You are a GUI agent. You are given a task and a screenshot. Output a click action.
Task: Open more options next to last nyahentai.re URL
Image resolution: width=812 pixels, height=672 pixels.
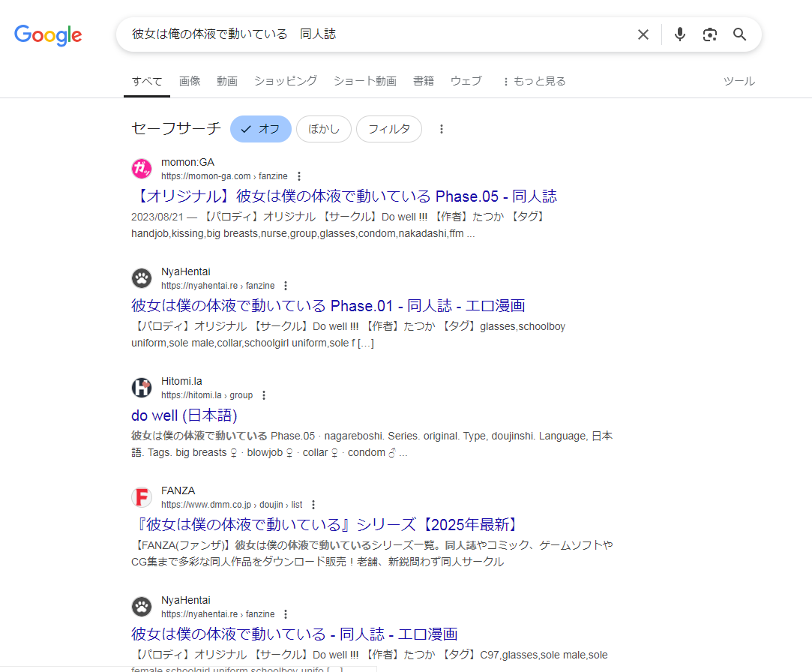[x=286, y=614]
